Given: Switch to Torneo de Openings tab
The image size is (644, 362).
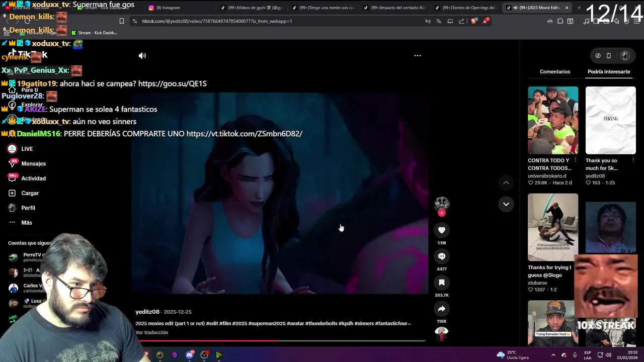Looking at the screenshot, I should click(466, 8).
